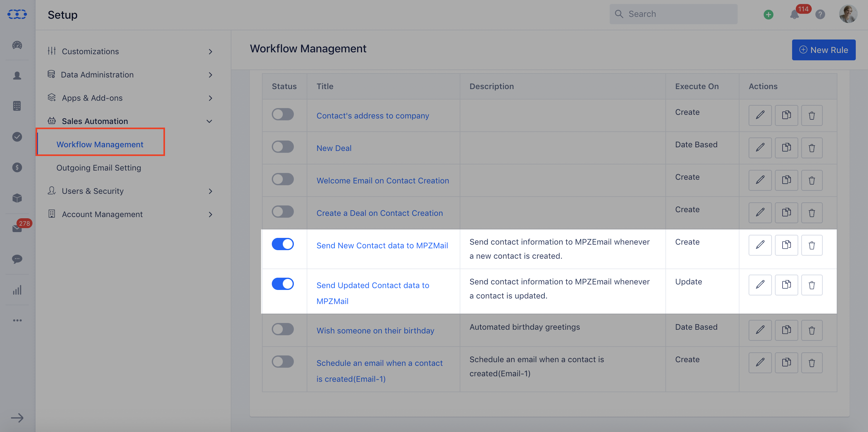Focus the Search input field
Image resolution: width=868 pixels, height=432 pixels.
(673, 14)
